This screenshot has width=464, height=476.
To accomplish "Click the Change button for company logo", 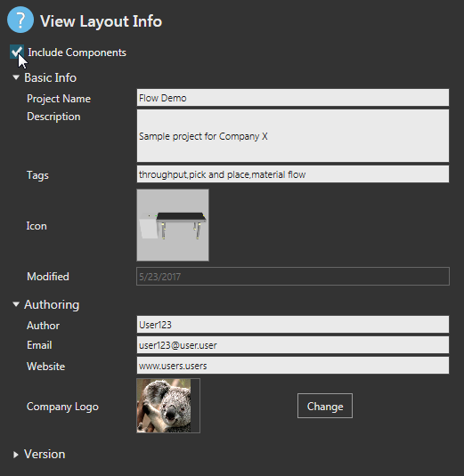I will coord(325,406).
